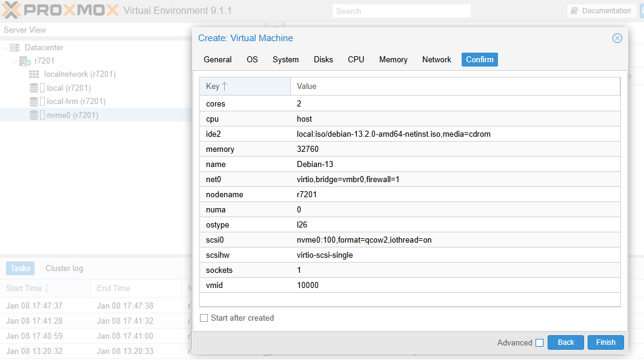
Task: Click the local storage database icon
Action: pos(34,88)
